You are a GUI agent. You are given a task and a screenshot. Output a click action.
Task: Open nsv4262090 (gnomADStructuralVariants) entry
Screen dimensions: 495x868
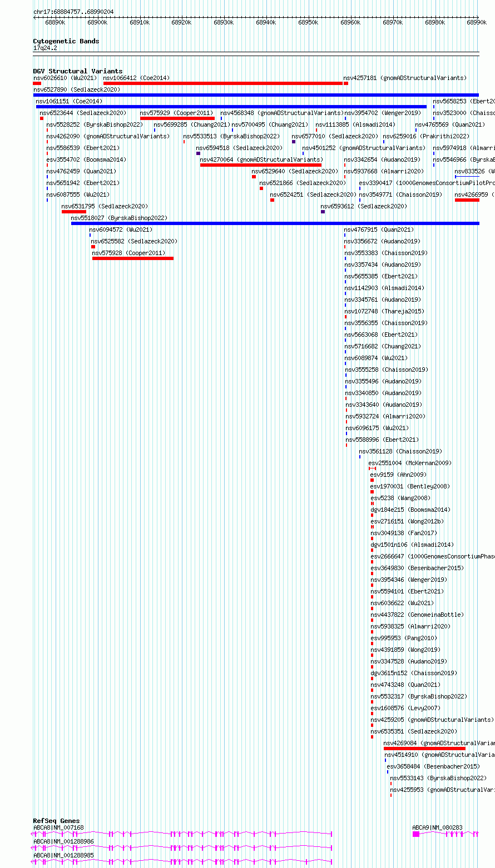(x=108, y=136)
